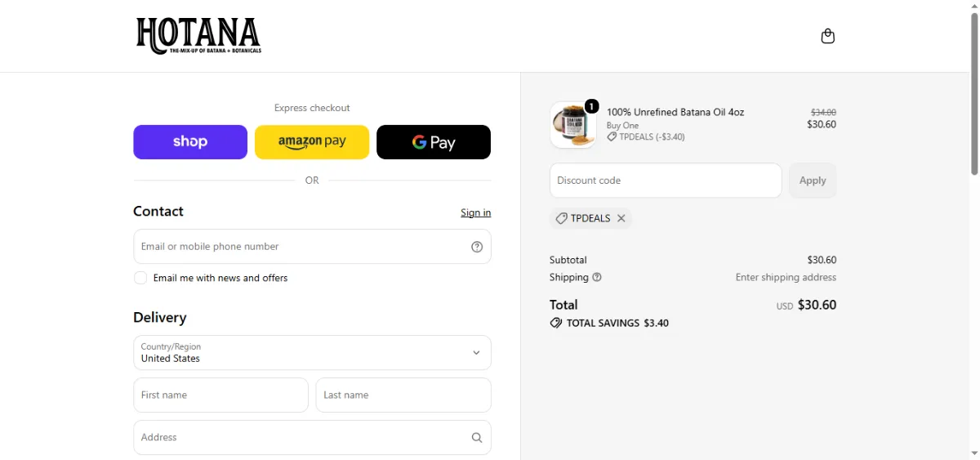Click the total amount $30.60 beside USD
This screenshot has width=980, height=460.
(817, 305)
